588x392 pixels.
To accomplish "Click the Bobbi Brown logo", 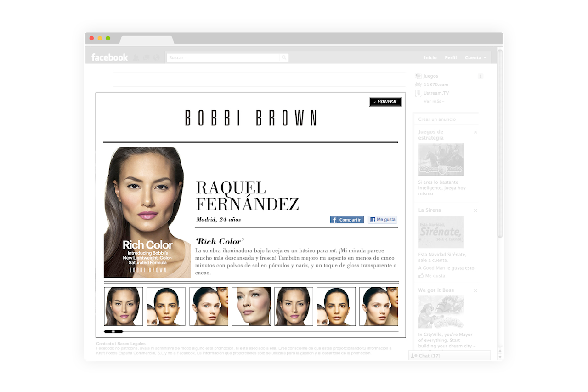I will click(251, 118).
